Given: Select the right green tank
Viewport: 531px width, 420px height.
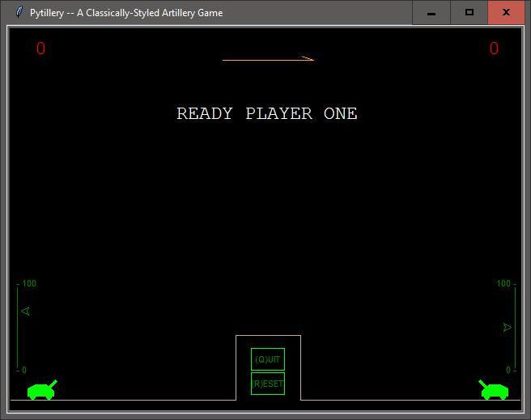Looking at the screenshot, I should (x=494, y=390).
